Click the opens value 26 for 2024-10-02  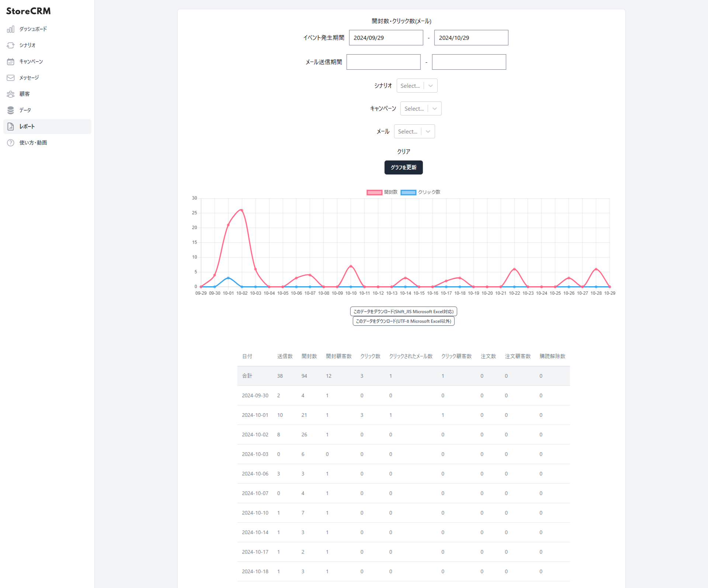tap(304, 435)
